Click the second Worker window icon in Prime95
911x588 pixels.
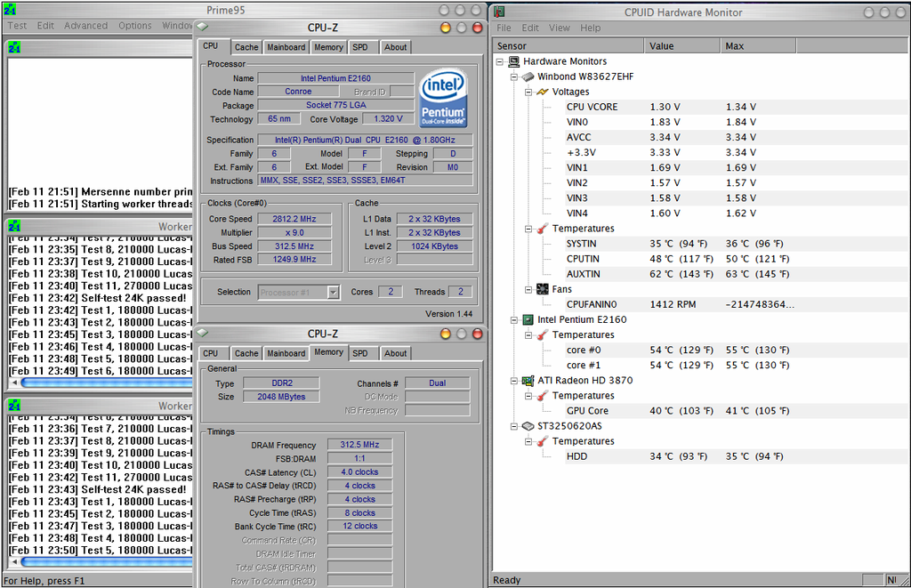click(x=14, y=406)
